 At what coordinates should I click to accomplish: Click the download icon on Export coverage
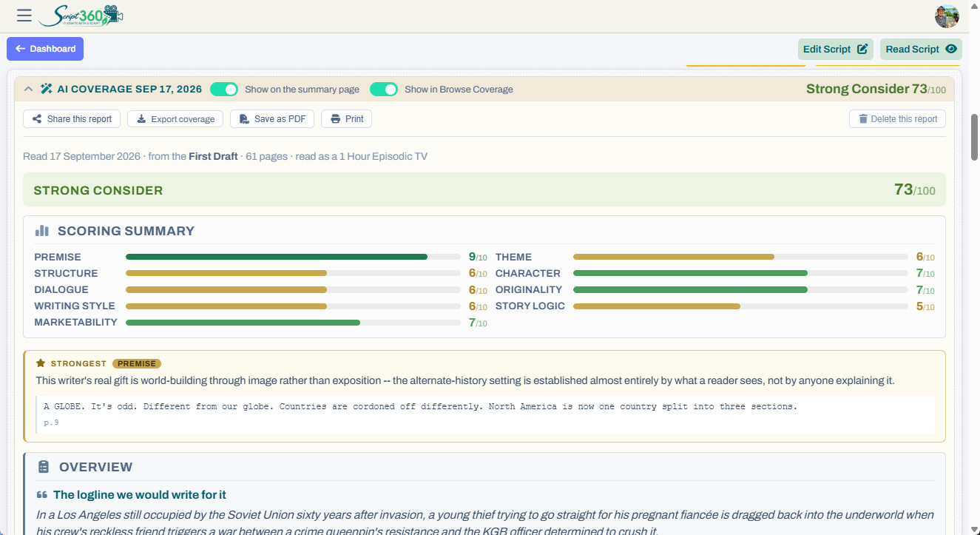pos(141,119)
